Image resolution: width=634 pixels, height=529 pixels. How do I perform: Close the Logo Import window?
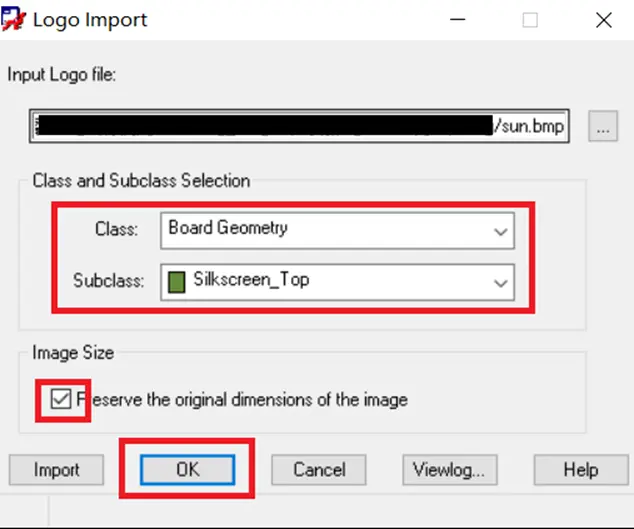point(604,20)
